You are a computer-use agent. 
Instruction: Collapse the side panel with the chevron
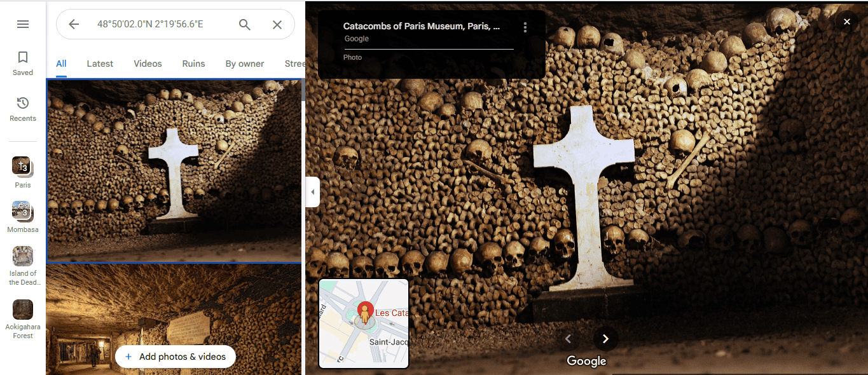coord(312,191)
